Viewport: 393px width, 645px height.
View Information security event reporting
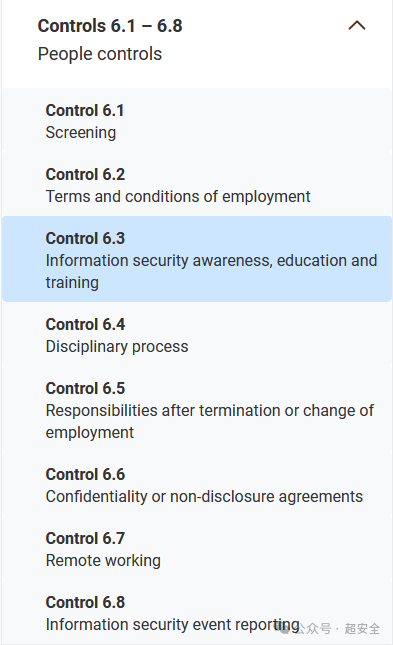[172, 624]
